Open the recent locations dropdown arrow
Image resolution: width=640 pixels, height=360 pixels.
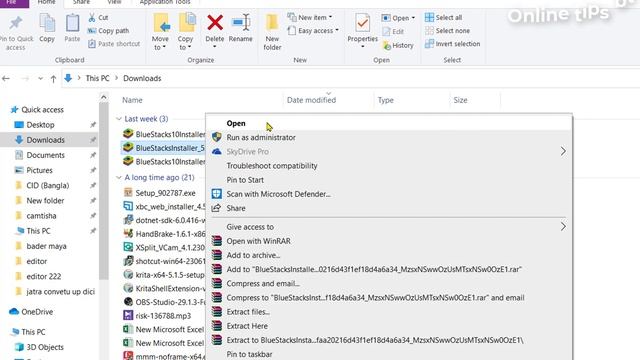pyautogui.click(x=40, y=78)
